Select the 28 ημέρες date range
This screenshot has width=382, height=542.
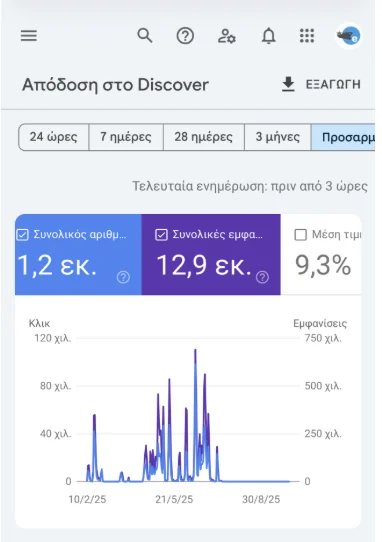point(203,137)
